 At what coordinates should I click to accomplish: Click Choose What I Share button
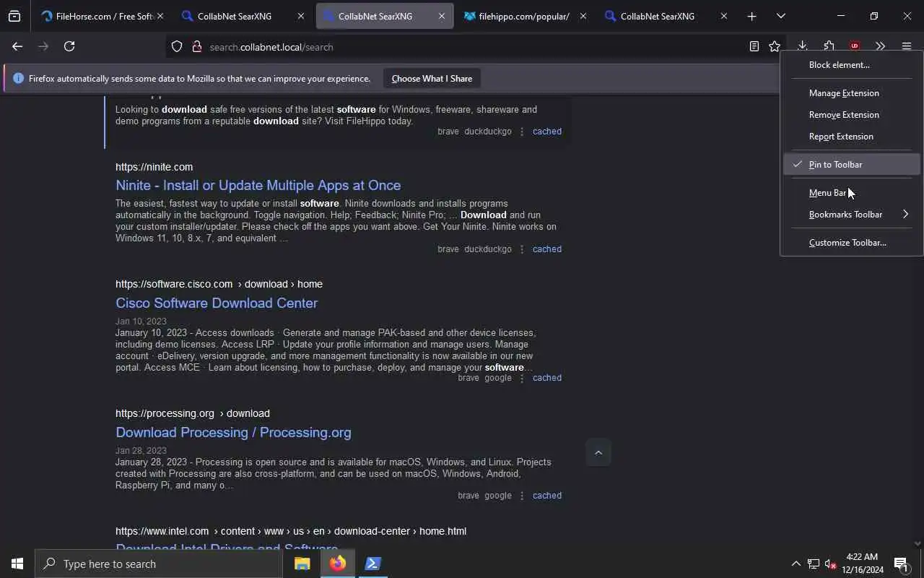(432, 78)
